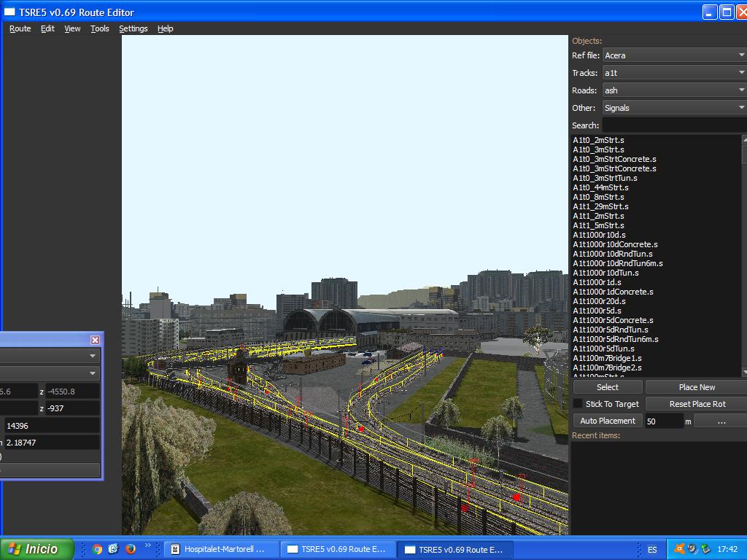Viewport: 747px width, 560px height.
Task: Close the floating properties panel
Action: pyautogui.click(x=95, y=340)
